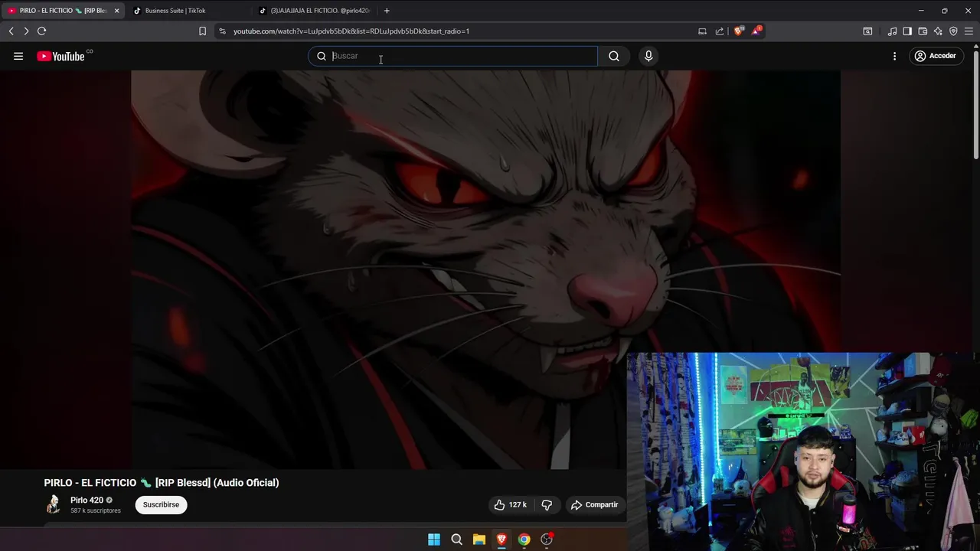This screenshot has width=980, height=551.
Task: Open Google Chrome from the taskbar
Action: [524, 540]
